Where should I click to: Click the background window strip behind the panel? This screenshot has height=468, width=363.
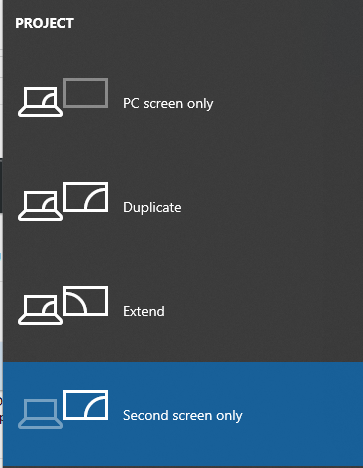[1, 234]
